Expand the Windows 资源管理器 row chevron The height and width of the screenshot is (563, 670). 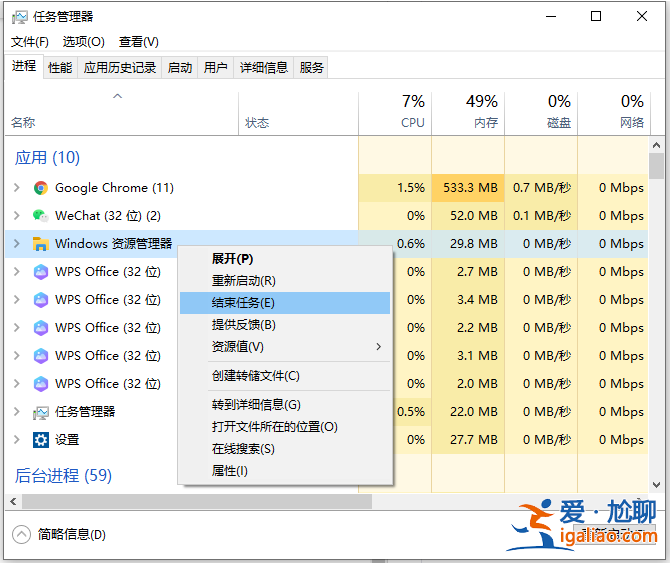(x=17, y=243)
